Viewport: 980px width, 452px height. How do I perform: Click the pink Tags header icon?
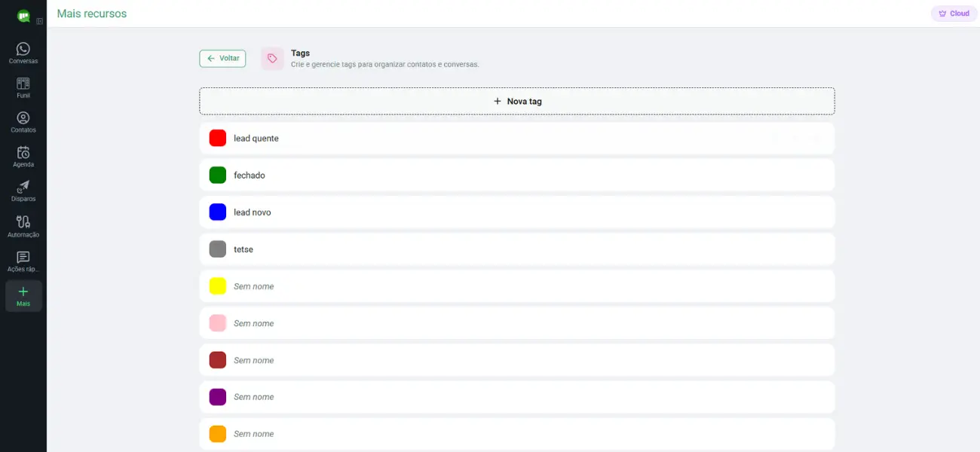pos(272,59)
